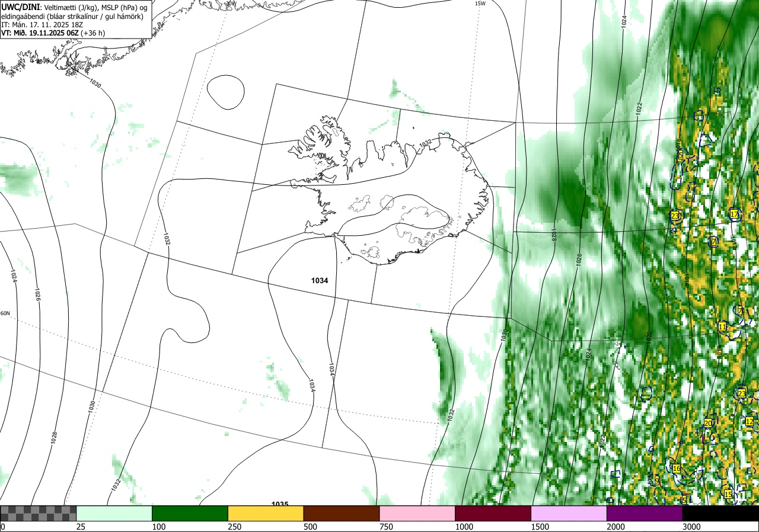Click the valid time line "Mið. 19.11.2025 06Z"
The image size is (759, 532).
pos(53,33)
